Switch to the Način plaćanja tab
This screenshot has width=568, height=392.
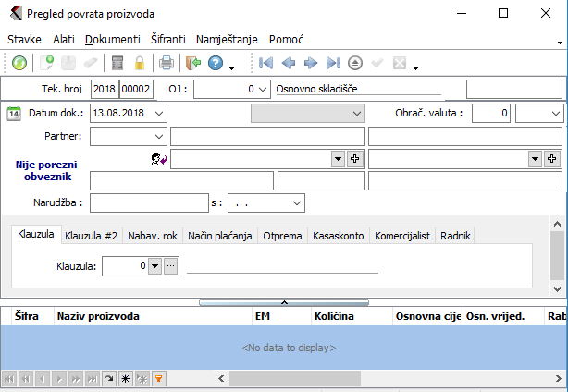pyautogui.click(x=219, y=236)
